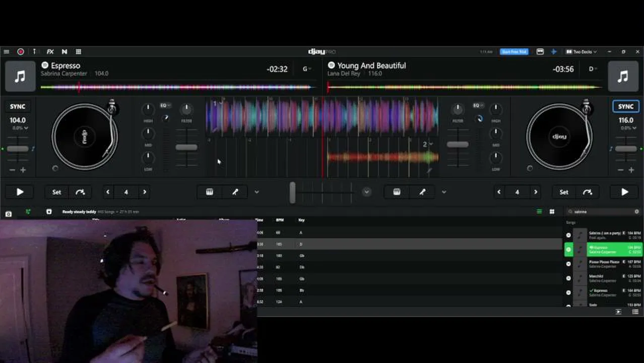Click left deck volume fader handle
This screenshot has width=644, height=363.
pos(186,147)
